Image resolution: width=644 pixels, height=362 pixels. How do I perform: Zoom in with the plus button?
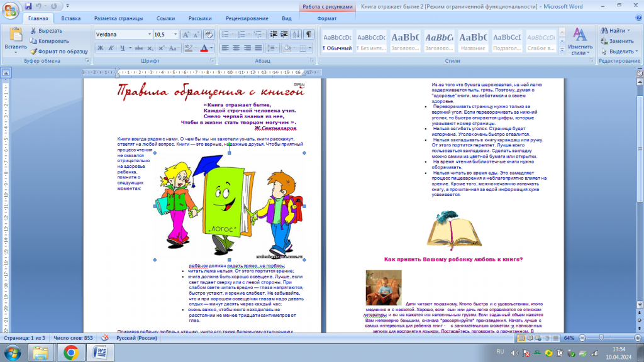point(638,338)
